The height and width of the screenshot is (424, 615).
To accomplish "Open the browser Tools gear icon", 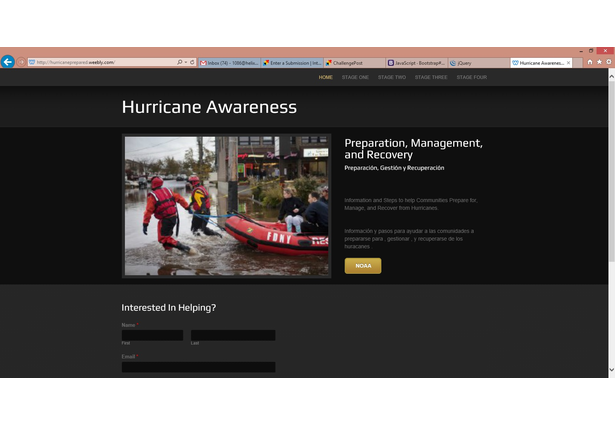I will click(x=609, y=62).
